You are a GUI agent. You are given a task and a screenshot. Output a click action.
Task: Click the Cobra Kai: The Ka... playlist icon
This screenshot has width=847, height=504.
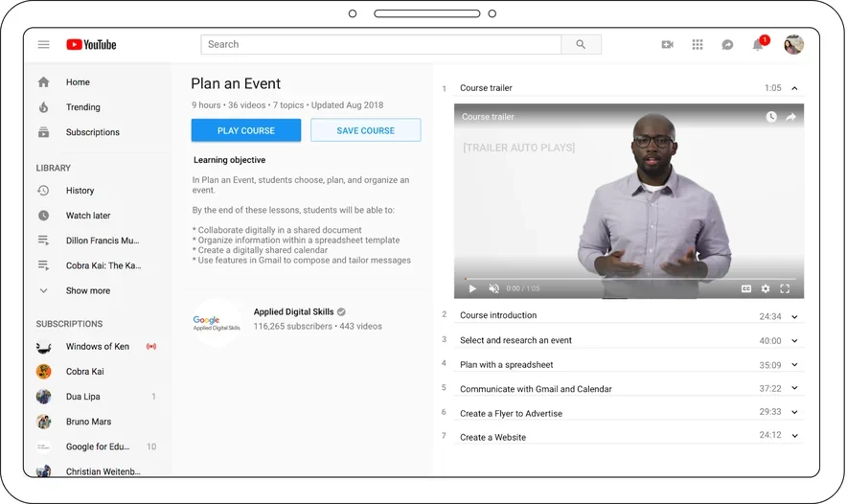click(x=44, y=265)
